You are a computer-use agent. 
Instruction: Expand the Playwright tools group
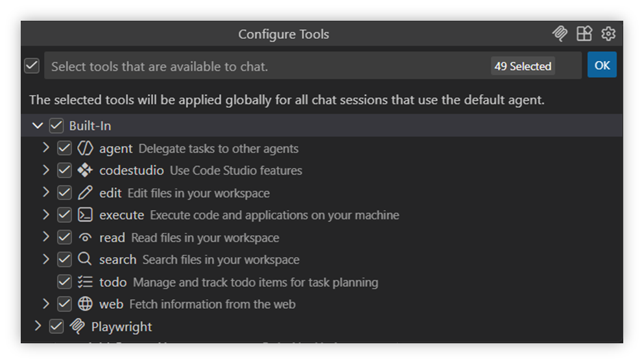pos(38,326)
